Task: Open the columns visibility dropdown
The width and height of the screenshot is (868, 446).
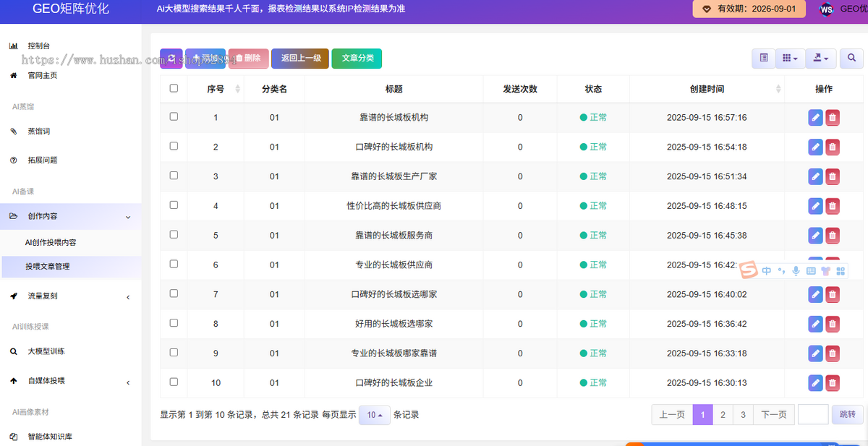Action: click(x=791, y=59)
